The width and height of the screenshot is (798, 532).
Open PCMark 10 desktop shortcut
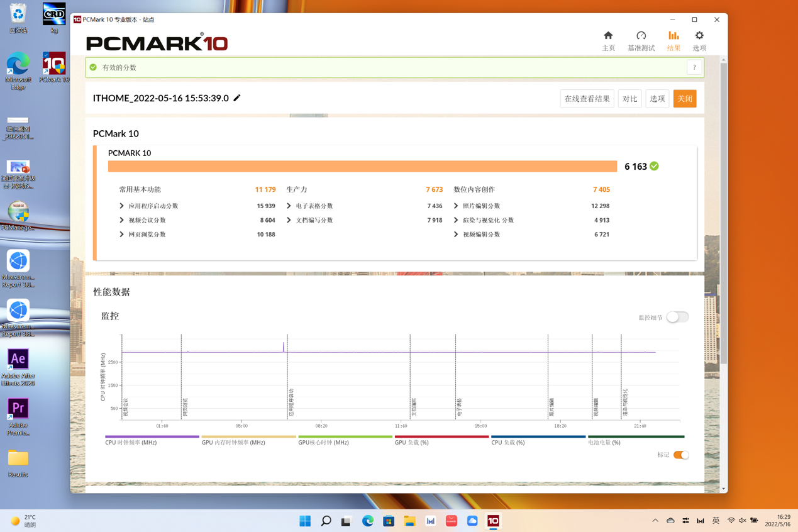(x=54, y=67)
